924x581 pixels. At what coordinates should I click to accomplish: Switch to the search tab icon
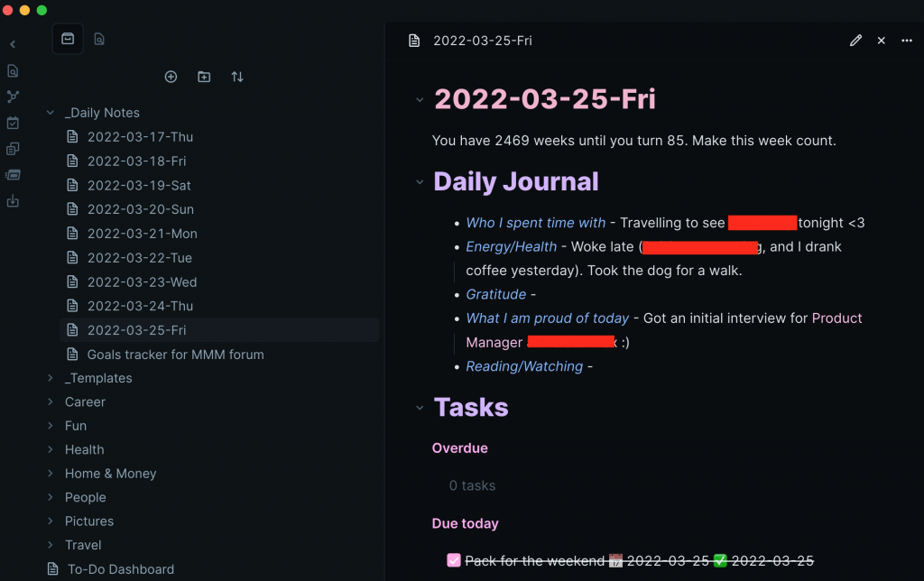click(99, 39)
